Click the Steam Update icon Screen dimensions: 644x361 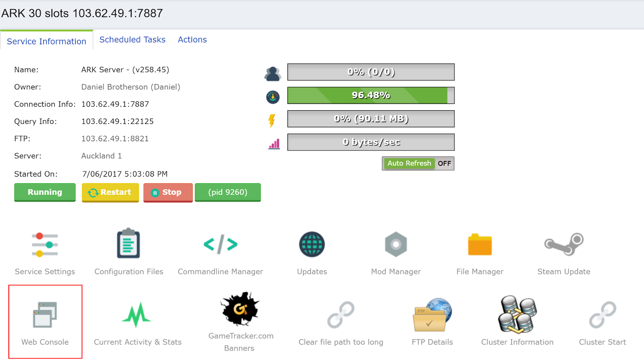tap(564, 244)
